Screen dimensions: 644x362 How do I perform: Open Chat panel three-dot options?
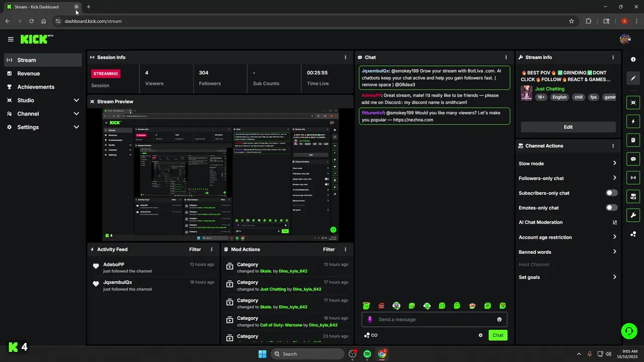coord(506,57)
